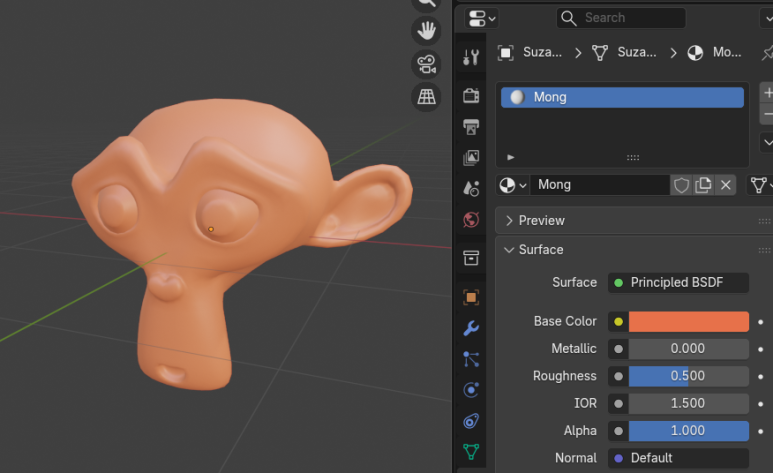Click the Roughness input socket dot
Screen dimensions: 773x473
coord(618,377)
